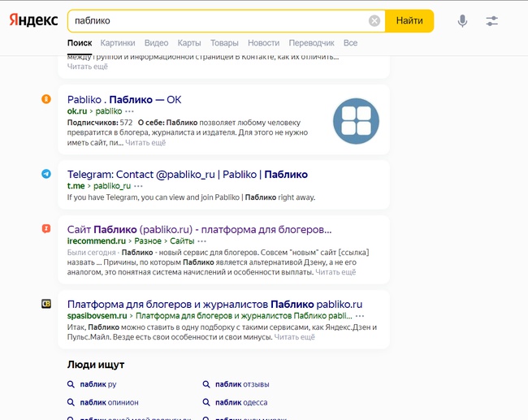This screenshot has height=420, width=528.
Task: Open 'Платформа для блогеров и журналистов' result
Action: (x=214, y=305)
